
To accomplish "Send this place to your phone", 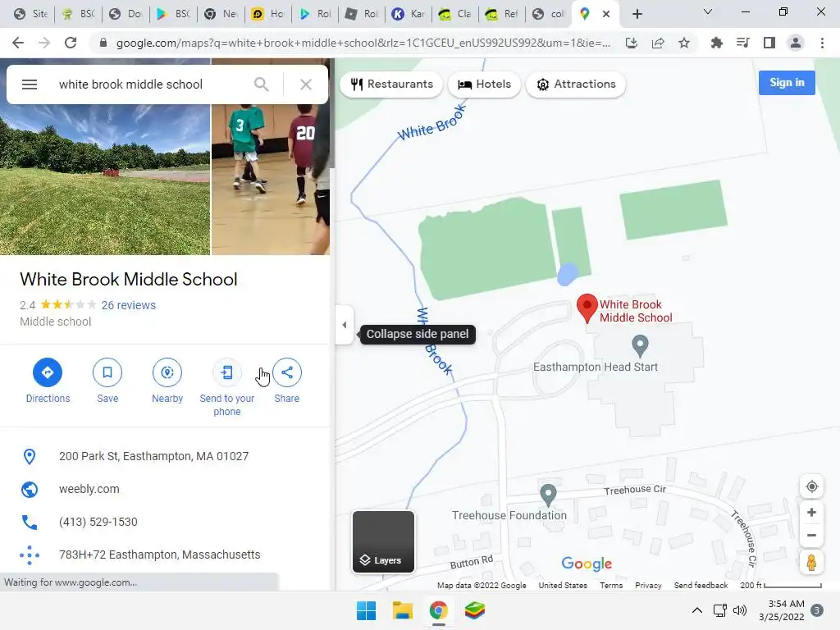I will 227,372.
